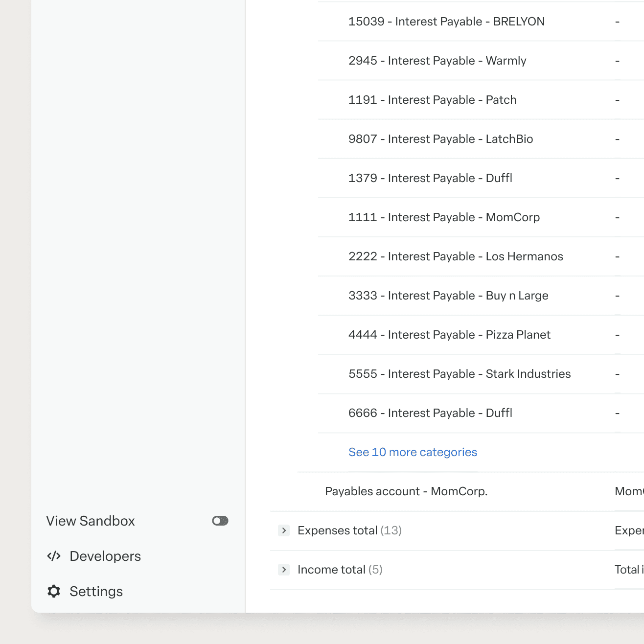
Task: Select 15039 - Interest Payable - BRELYON
Action: point(446,22)
